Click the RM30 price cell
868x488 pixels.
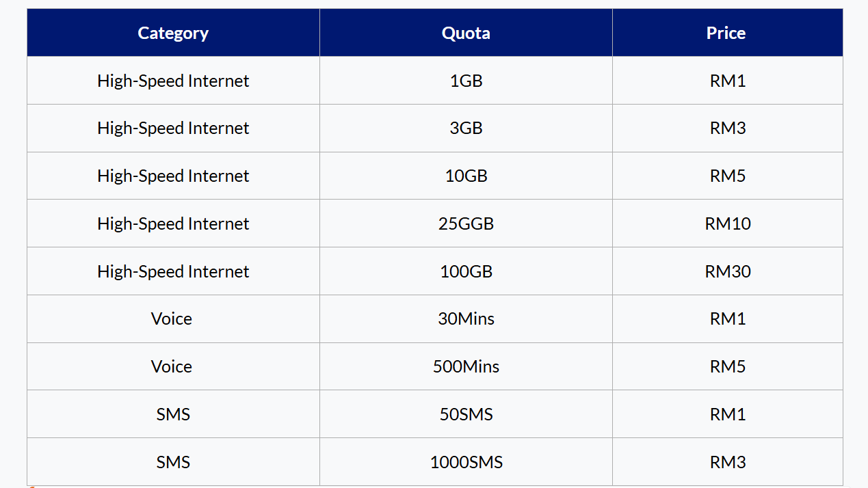click(728, 271)
